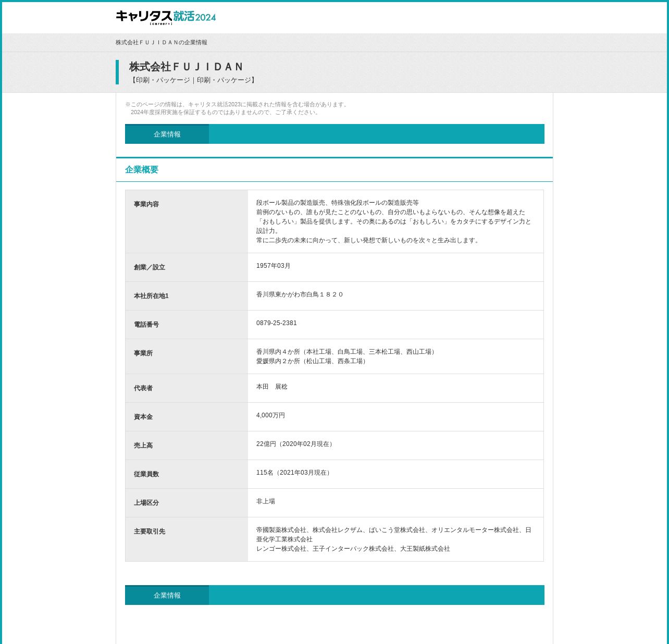669x644 pixels.
Task: Click the 売上高 row label
Action: coord(143,445)
